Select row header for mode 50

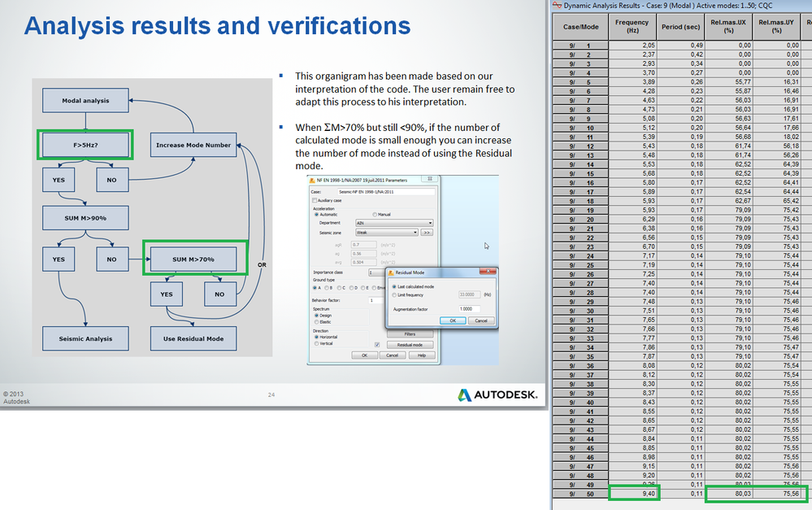580,494
